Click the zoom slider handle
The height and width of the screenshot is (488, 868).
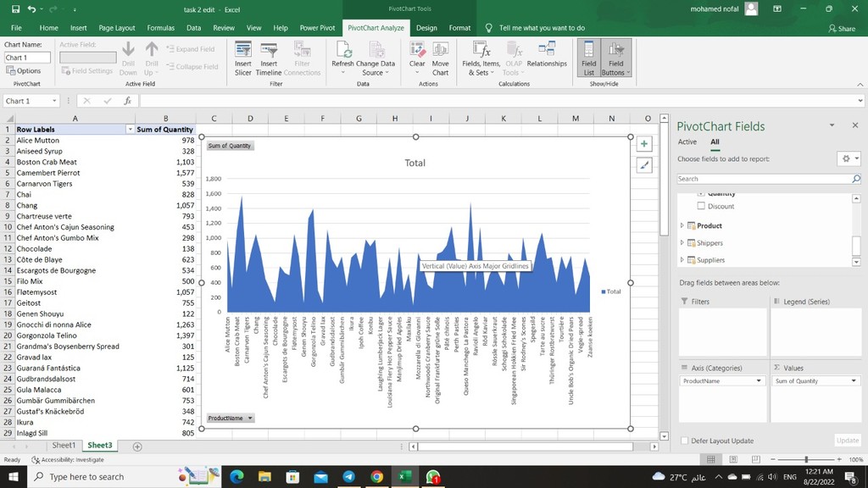pyautogui.click(x=806, y=459)
